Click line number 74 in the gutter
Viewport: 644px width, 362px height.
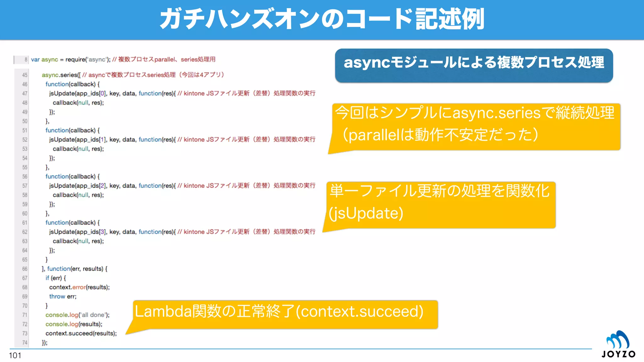click(x=25, y=343)
